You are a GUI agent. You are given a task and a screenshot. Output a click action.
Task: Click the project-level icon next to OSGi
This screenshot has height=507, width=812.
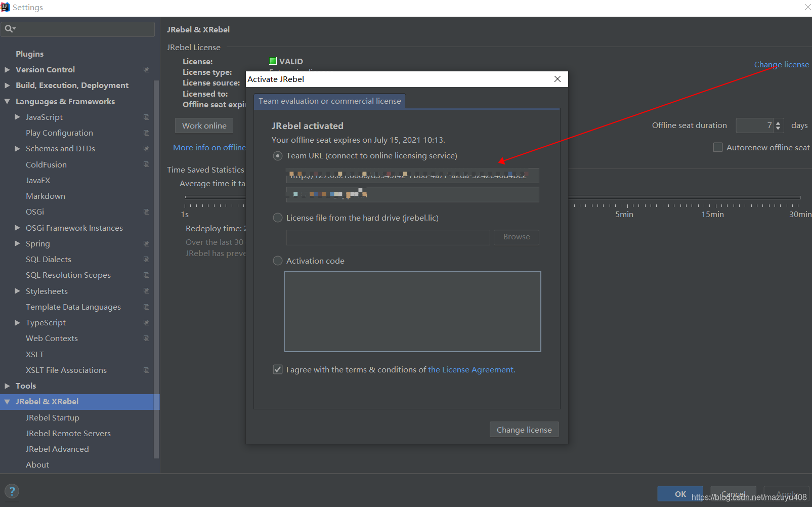tap(146, 212)
